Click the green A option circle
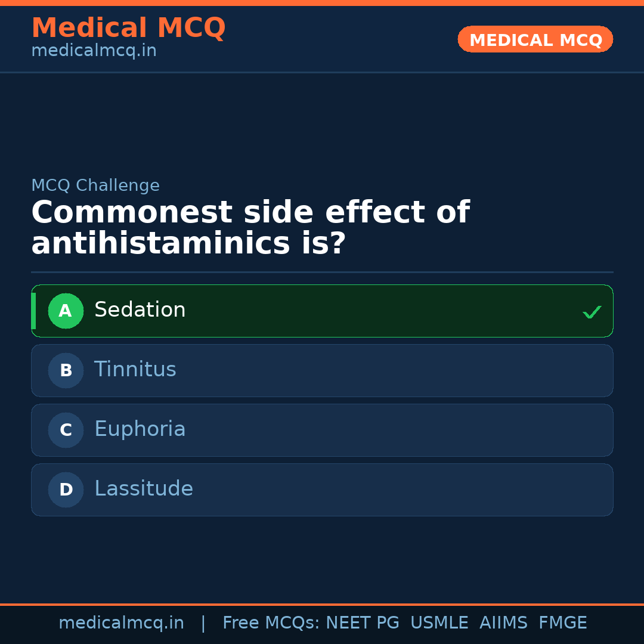 (66, 311)
